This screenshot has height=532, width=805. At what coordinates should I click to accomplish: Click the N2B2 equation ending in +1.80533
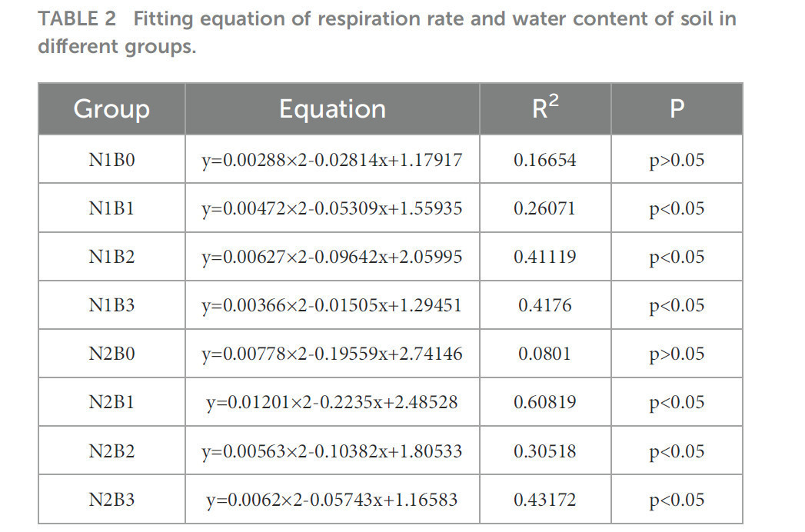332,451
